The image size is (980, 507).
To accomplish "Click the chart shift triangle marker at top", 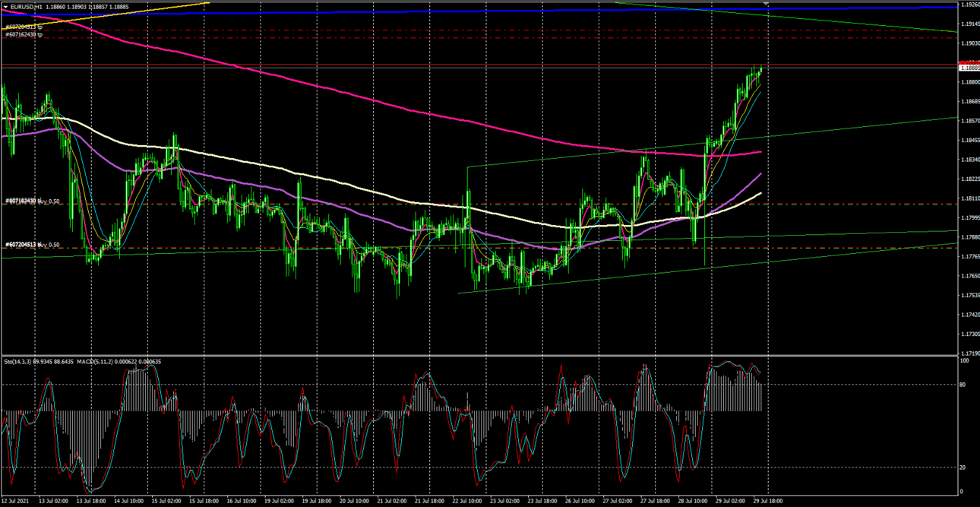I will pyautogui.click(x=766, y=5).
